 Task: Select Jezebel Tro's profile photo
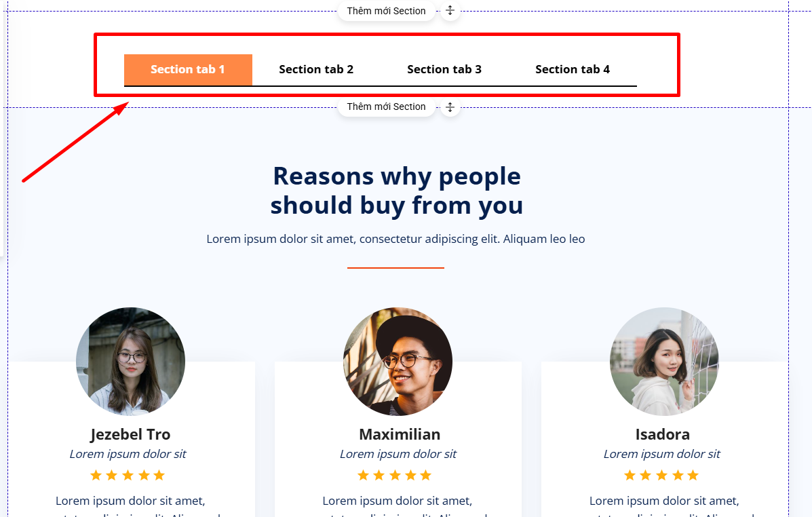coord(130,362)
